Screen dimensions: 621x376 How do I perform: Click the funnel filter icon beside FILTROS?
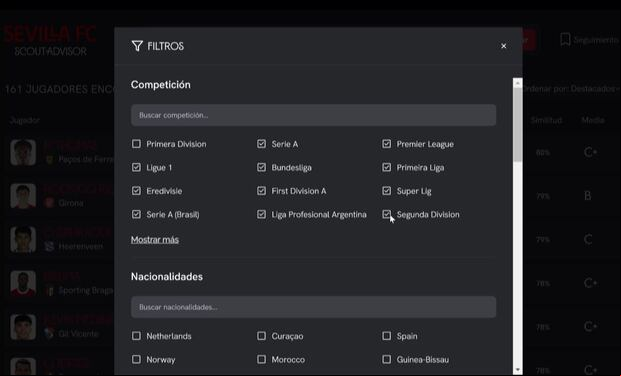coord(137,46)
